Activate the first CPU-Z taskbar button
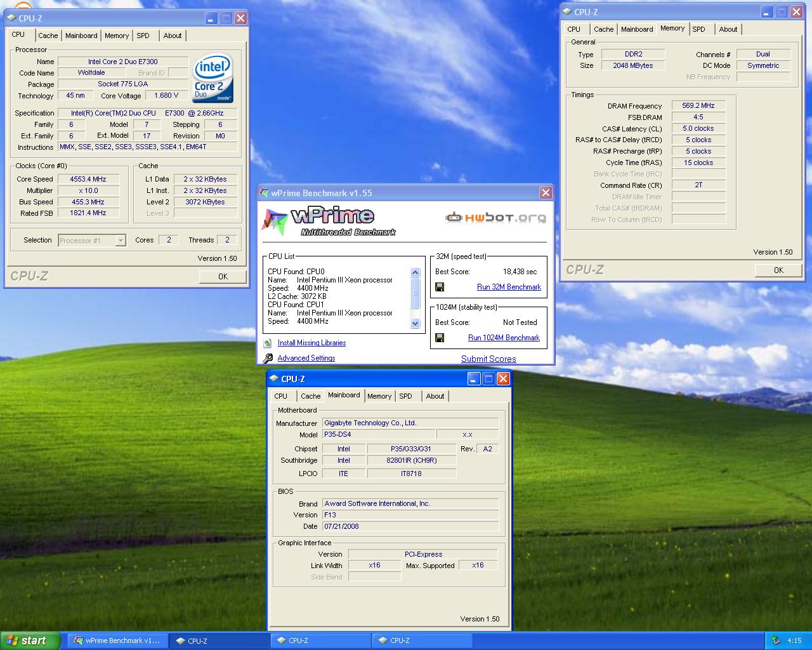 (x=219, y=640)
